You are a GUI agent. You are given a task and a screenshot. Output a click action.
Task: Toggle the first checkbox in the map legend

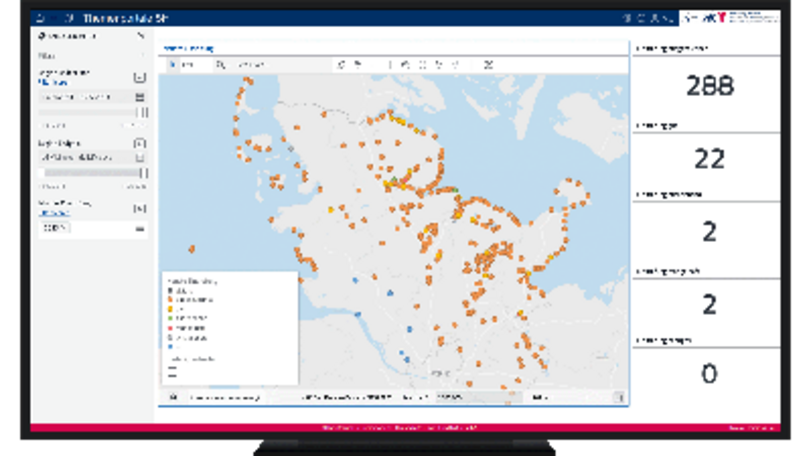point(171,291)
